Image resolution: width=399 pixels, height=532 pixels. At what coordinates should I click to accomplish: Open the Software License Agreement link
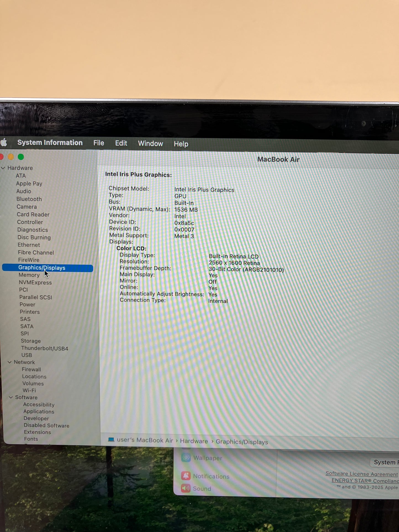pos(361,474)
